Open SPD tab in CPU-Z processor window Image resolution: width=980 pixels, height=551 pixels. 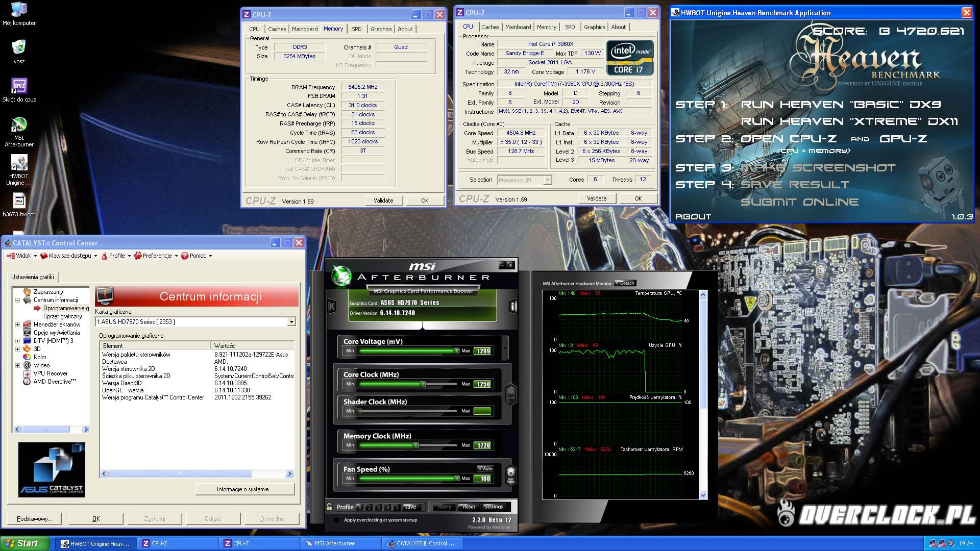click(x=570, y=27)
